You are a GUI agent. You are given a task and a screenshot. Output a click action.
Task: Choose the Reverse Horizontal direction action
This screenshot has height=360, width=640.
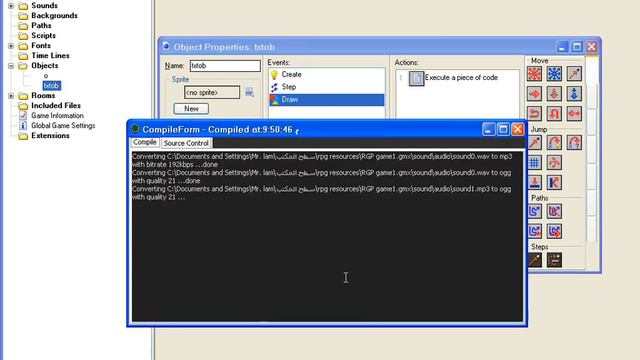[534, 113]
